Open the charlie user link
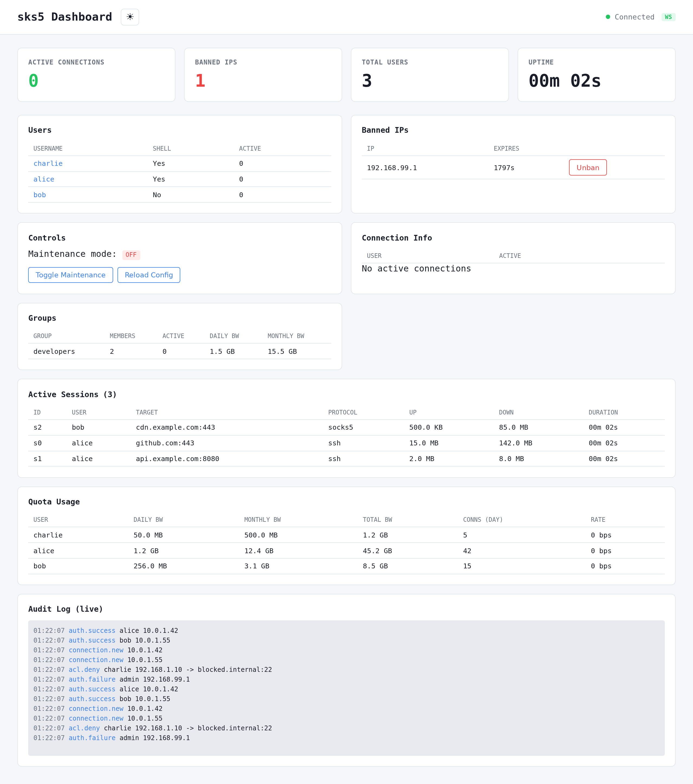 tap(48, 163)
